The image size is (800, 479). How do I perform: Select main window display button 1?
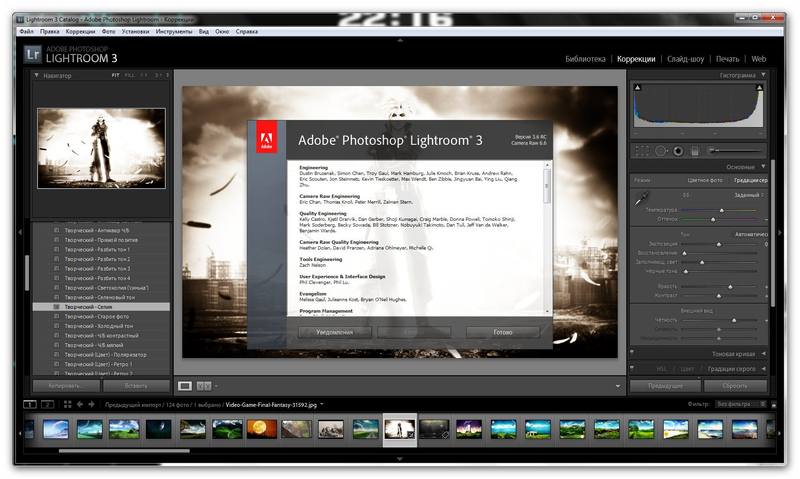coord(30,405)
